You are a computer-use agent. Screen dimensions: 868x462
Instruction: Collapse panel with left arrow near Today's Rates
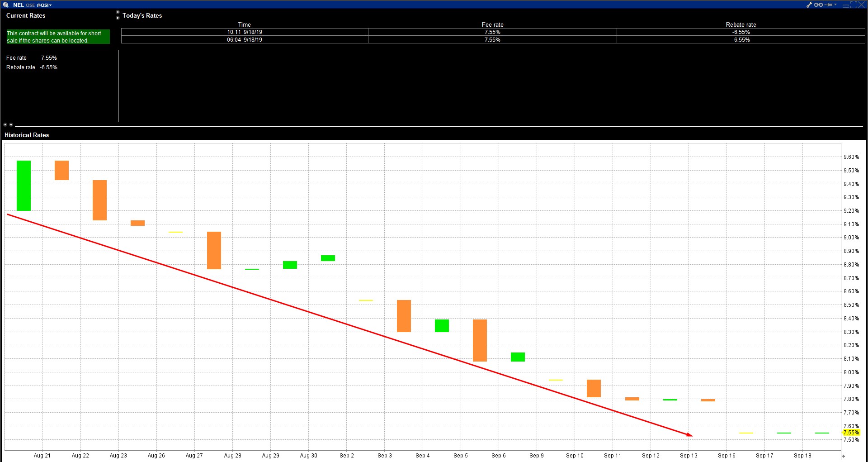tap(118, 12)
